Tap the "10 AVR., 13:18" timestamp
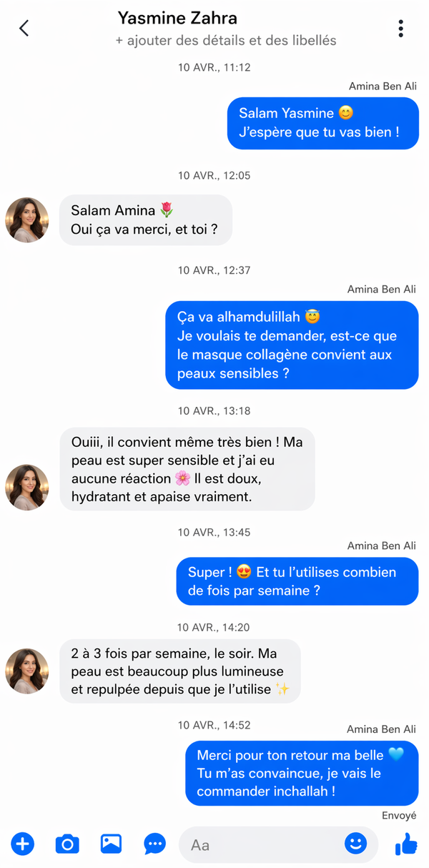This screenshot has height=868, width=429. point(214,411)
